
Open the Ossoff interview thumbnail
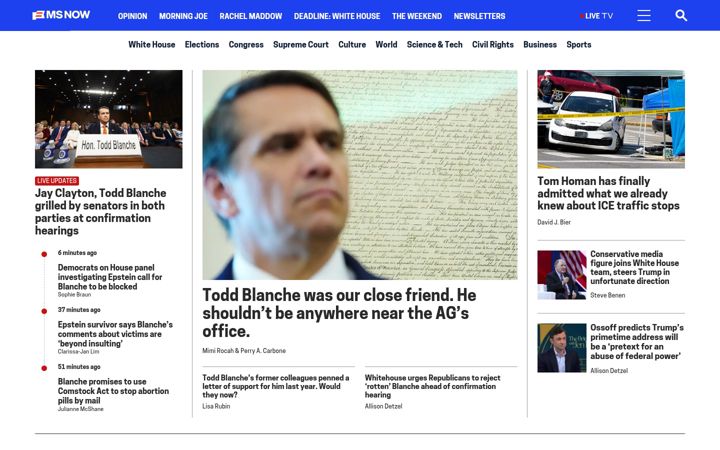(562, 348)
